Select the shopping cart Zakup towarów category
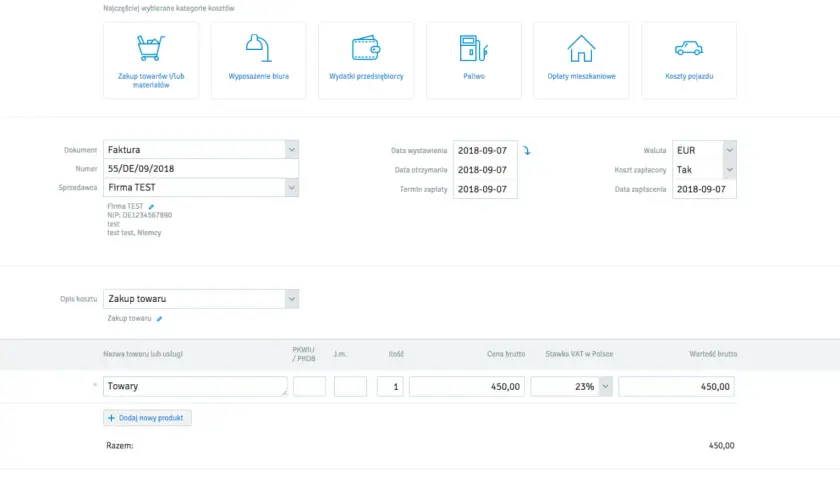 click(x=151, y=61)
